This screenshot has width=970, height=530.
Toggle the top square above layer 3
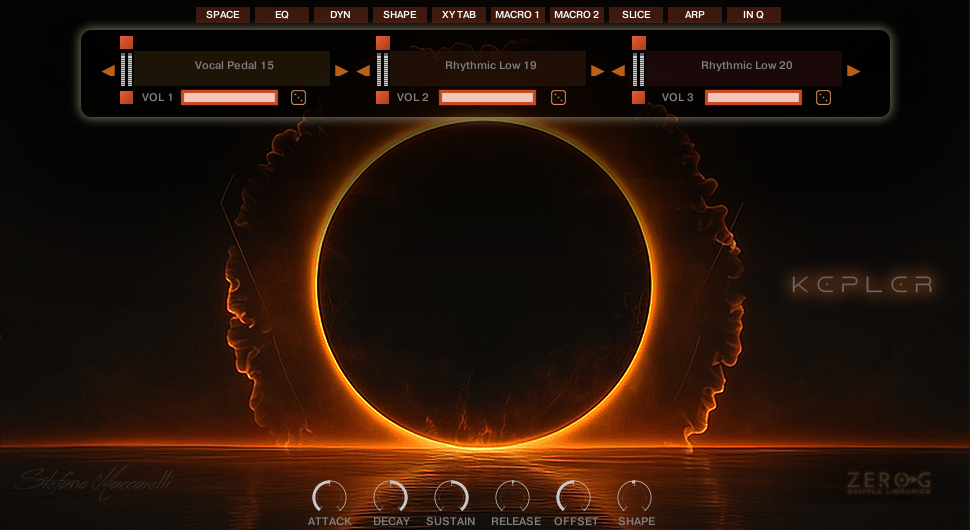pos(638,43)
